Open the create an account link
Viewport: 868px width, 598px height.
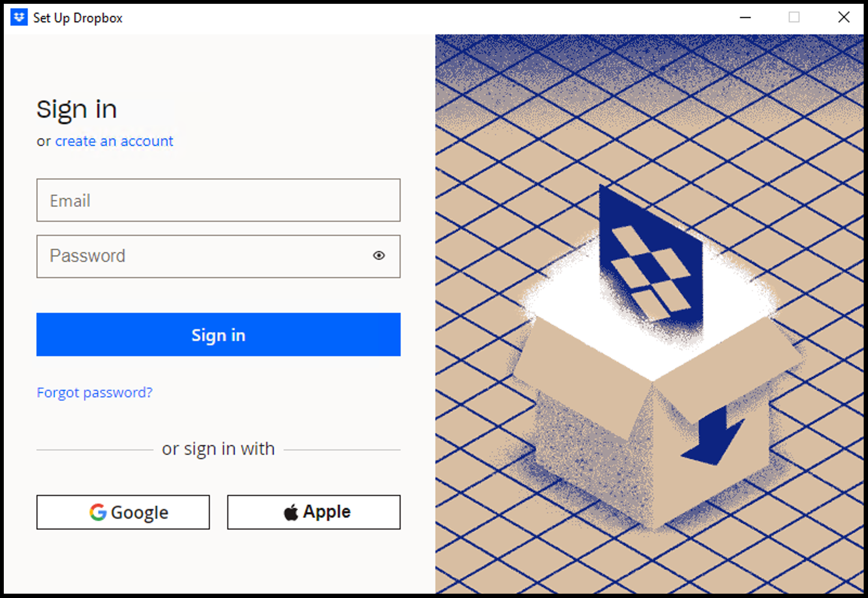[114, 141]
